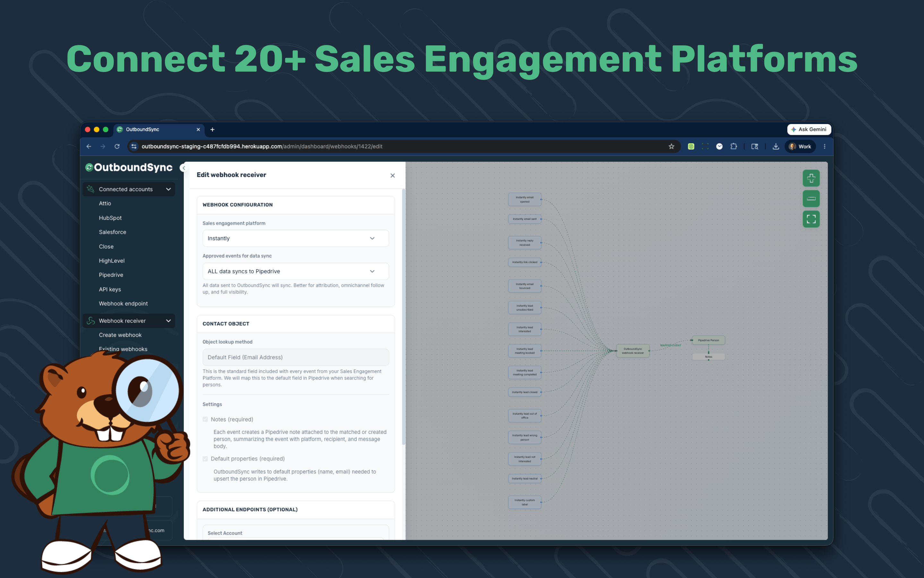The image size is (924, 578).
Task: Go back using the browser back arrow
Action: click(x=89, y=146)
